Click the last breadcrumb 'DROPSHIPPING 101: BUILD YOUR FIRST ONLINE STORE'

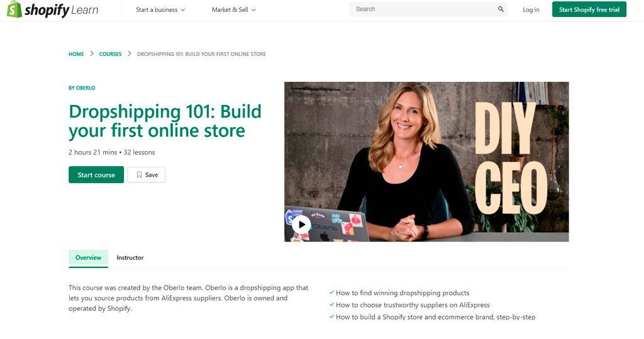201,54
